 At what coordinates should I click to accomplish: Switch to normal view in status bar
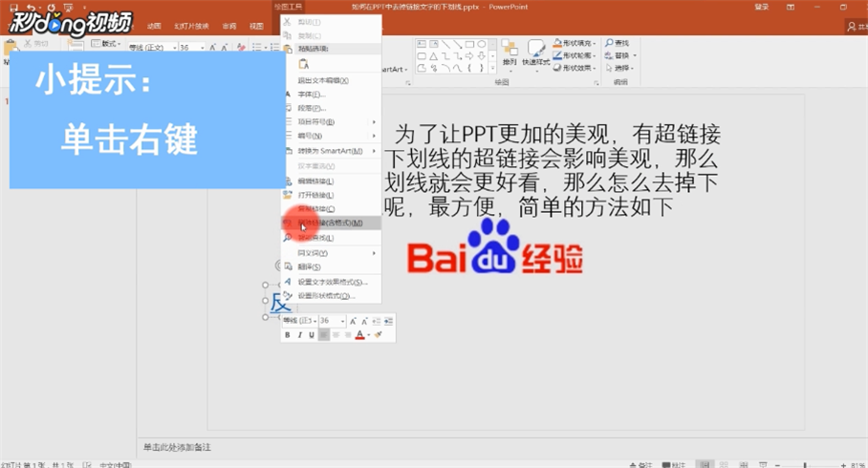[x=705, y=464]
